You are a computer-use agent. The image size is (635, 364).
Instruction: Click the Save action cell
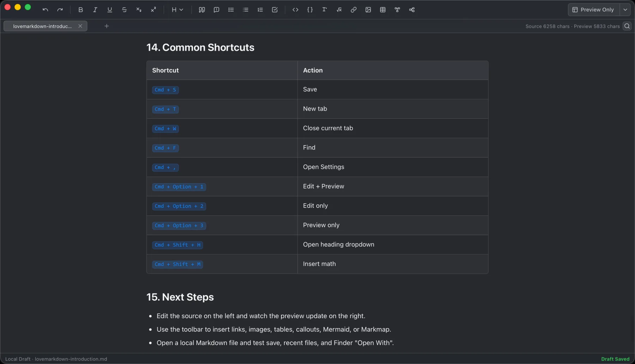[393, 90]
